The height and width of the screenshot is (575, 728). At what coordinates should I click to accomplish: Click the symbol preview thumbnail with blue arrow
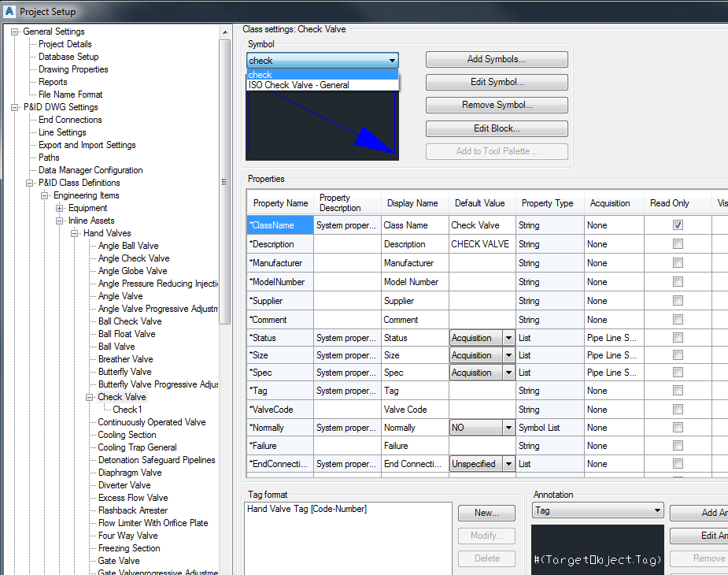[x=323, y=126]
